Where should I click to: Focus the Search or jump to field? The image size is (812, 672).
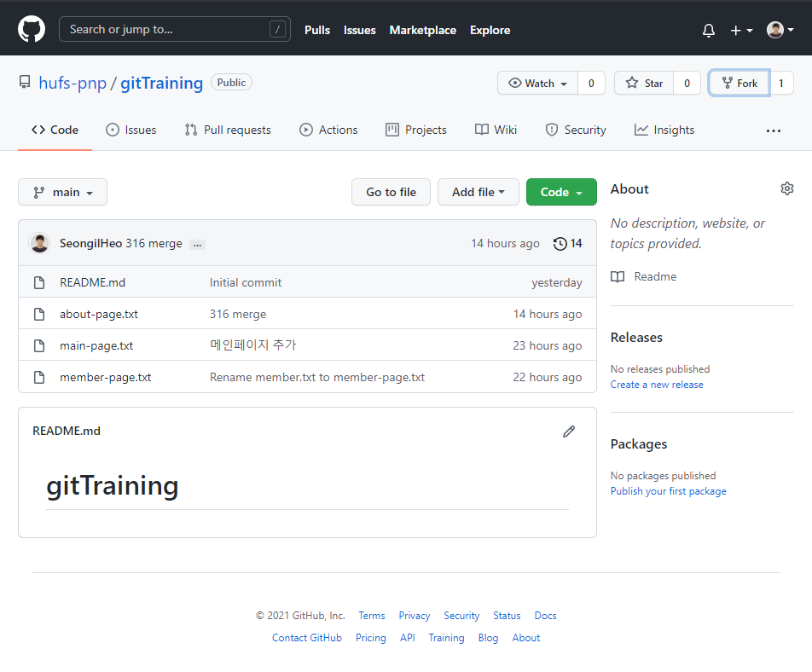click(175, 30)
